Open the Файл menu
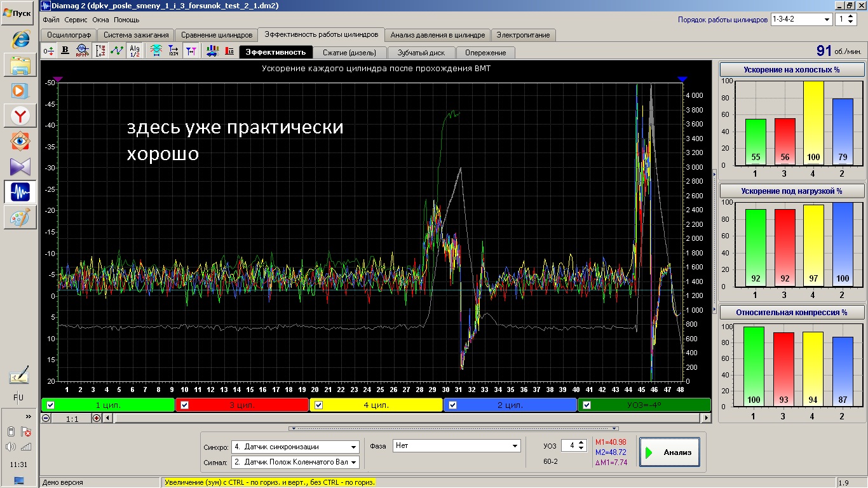Screen dimensions: 868x488 coord(51,20)
